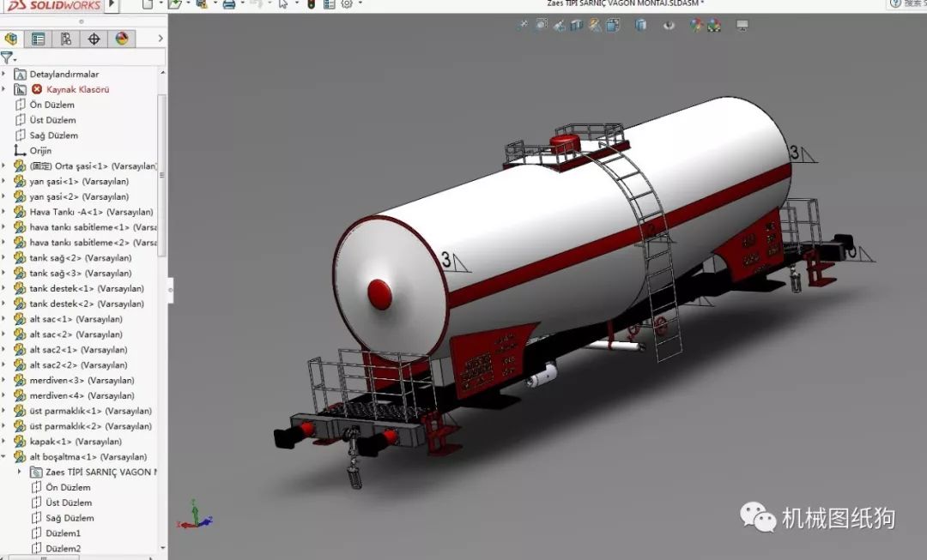Click the Print icon

(229, 4)
